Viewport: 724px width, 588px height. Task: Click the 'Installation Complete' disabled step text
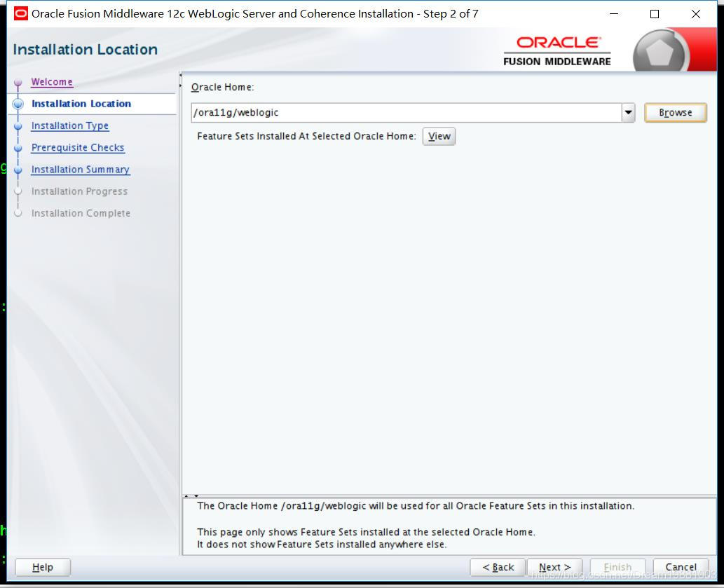click(81, 213)
